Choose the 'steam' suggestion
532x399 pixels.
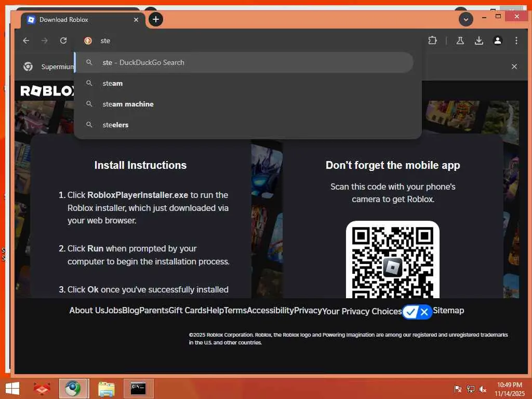pyautogui.click(x=244, y=83)
